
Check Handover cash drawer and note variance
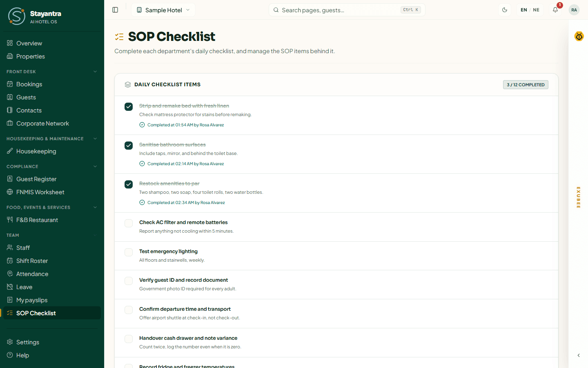129,339
